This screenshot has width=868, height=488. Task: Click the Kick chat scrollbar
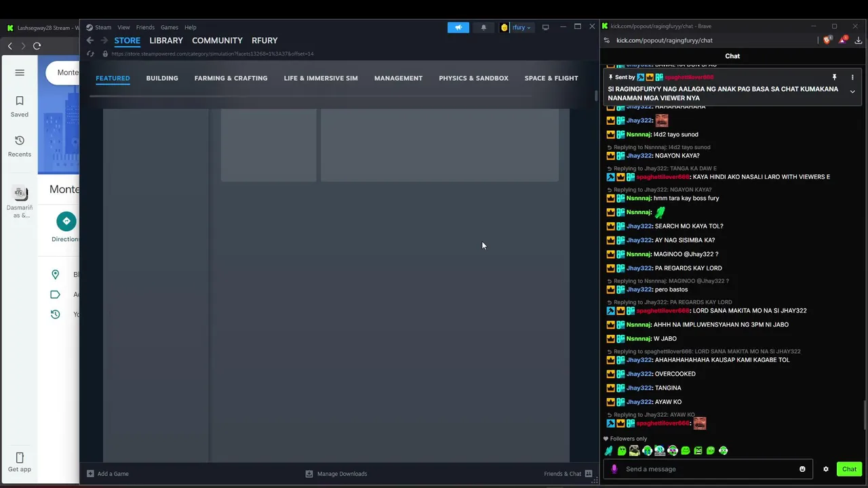(x=865, y=415)
